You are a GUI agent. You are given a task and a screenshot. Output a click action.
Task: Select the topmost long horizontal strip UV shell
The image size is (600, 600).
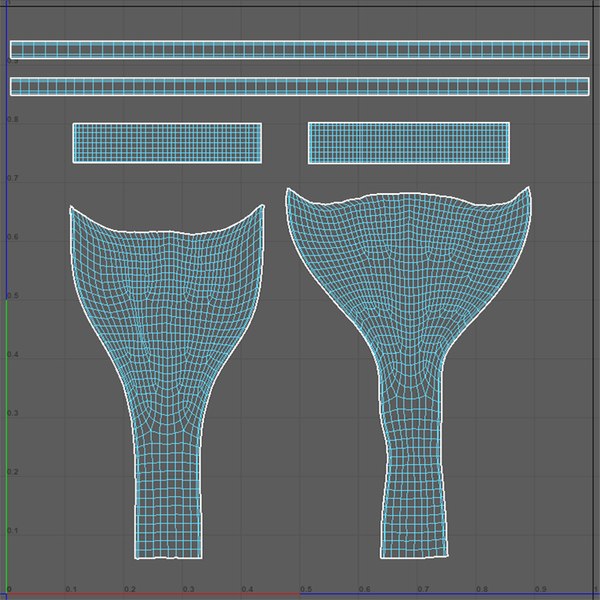tap(300, 50)
